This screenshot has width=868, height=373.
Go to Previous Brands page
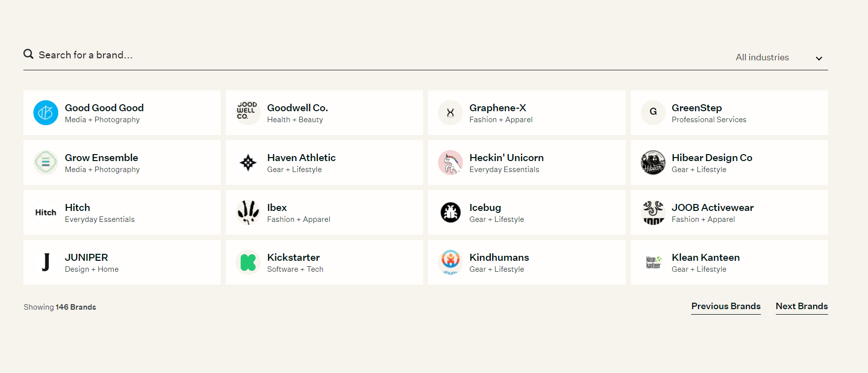[x=726, y=306]
